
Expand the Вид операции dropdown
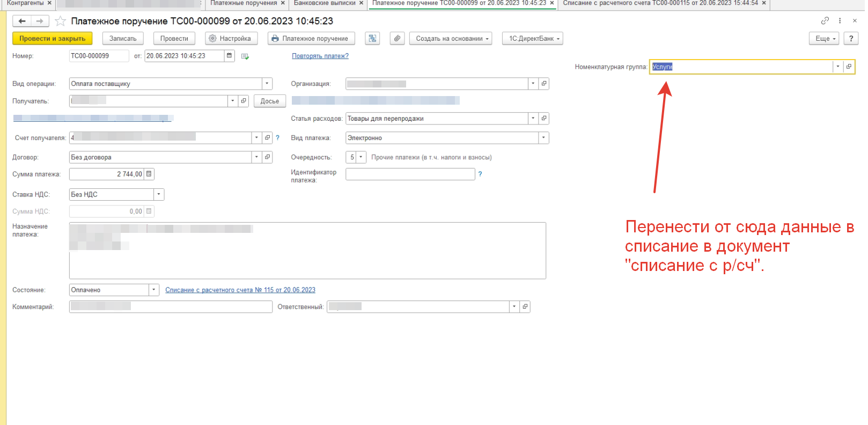(x=267, y=84)
